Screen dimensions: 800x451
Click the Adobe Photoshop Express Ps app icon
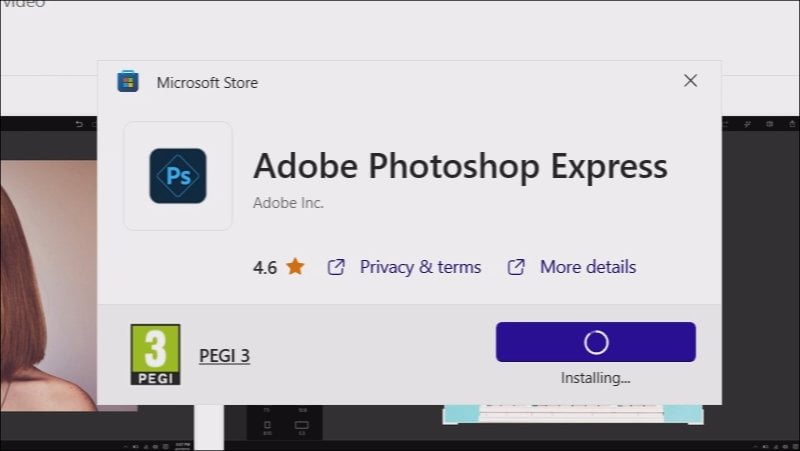tap(178, 176)
